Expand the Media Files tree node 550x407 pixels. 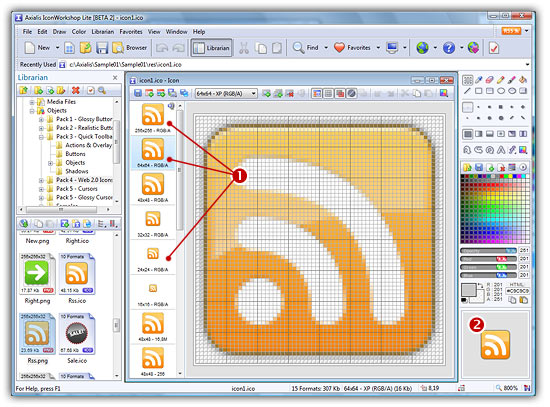[32, 102]
